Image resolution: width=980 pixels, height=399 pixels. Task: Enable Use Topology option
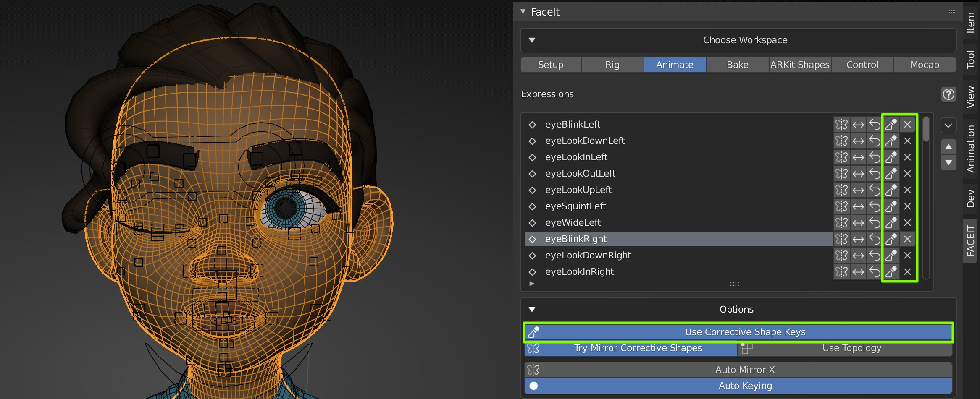point(845,348)
